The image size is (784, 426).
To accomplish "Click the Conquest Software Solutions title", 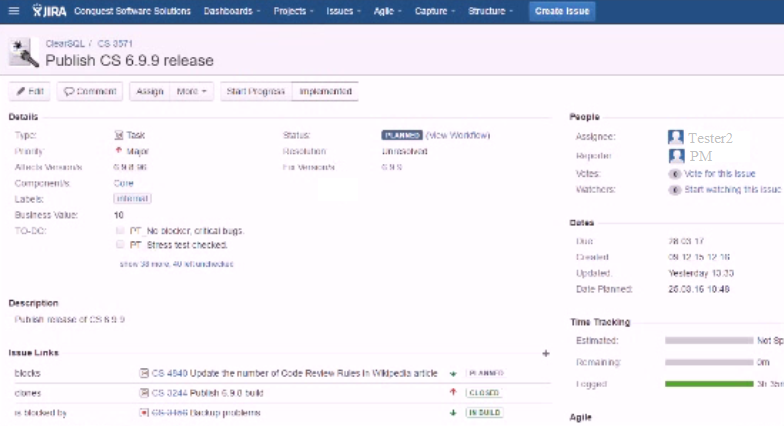I will point(132,11).
